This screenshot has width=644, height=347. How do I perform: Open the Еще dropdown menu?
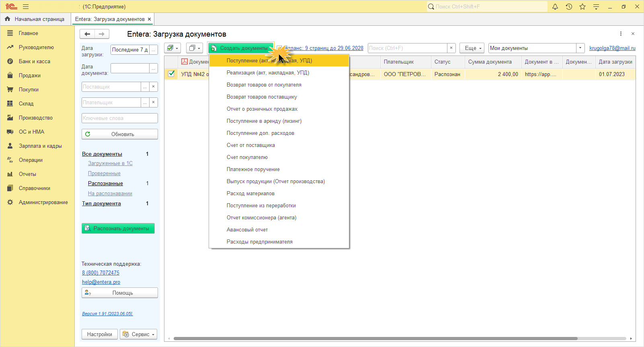(x=472, y=48)
